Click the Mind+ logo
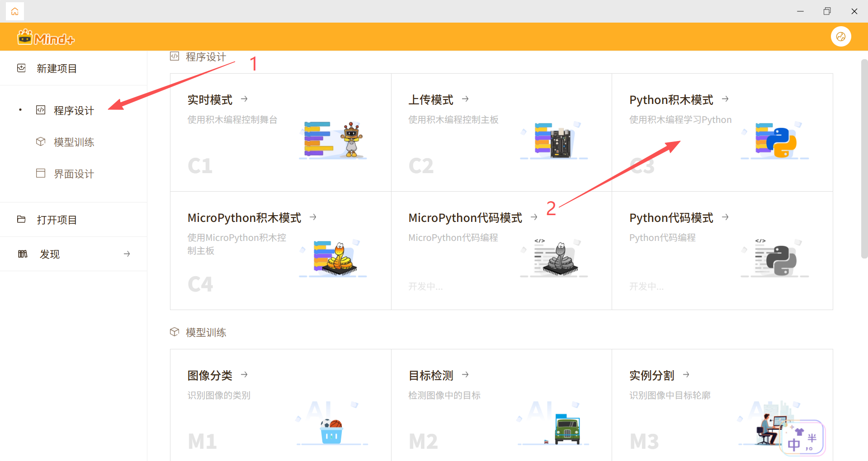 click(x=46, y=38)
